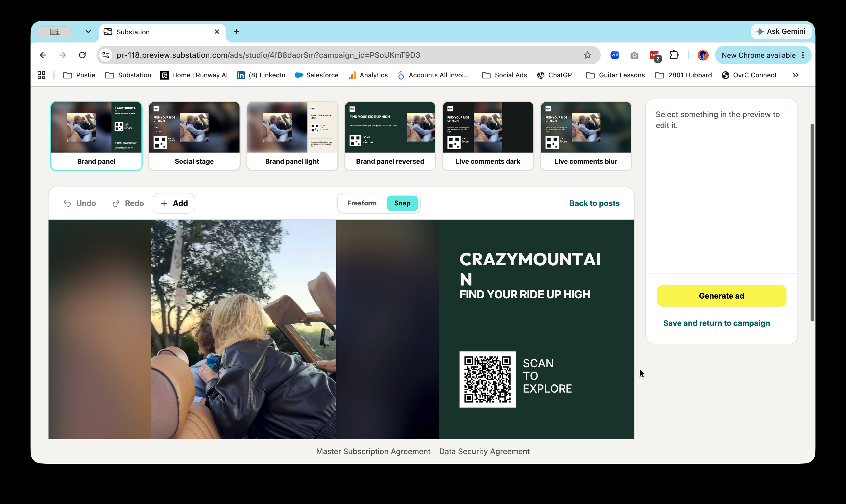The height and width of the screenshot is (504, 846).
Task: Click the camera screenshot extension icon
Action: point(634,55)
